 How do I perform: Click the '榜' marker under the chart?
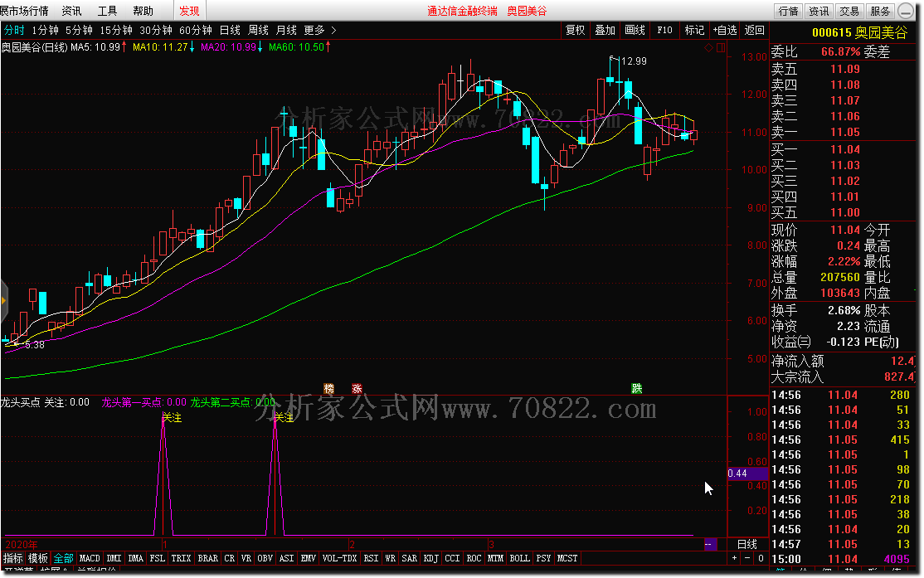point(328,388)
